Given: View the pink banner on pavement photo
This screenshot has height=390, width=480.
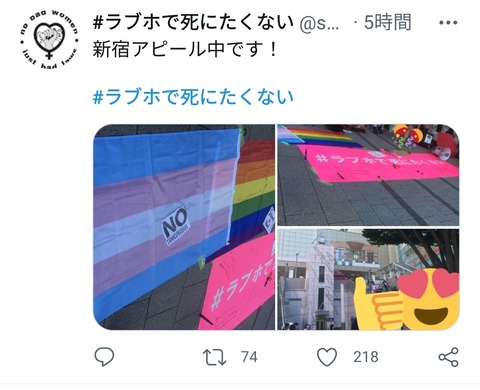Looking at the screenshot, I should (x=368, y=175).
